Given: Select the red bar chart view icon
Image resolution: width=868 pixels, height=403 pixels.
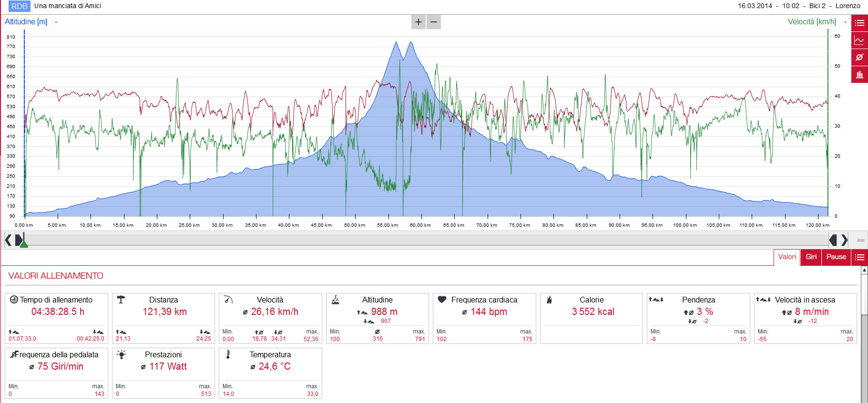Looking at the screenshot, I should (860, 74).
